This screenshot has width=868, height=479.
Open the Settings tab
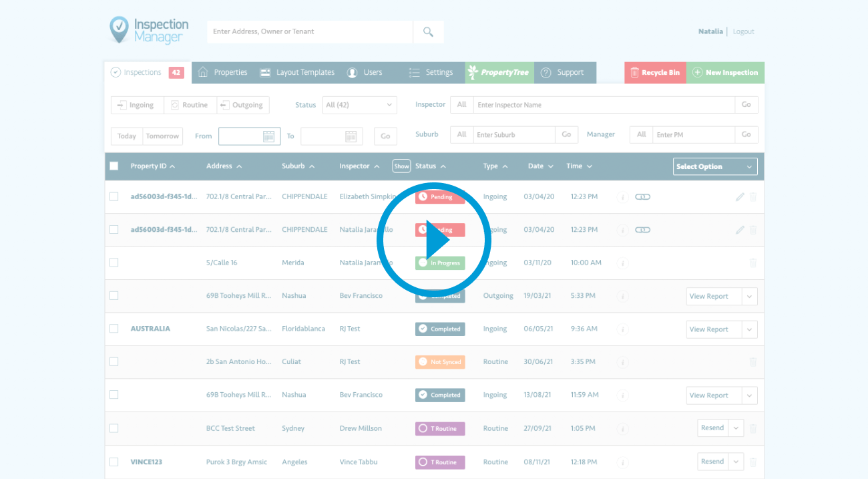pos(431,72)
